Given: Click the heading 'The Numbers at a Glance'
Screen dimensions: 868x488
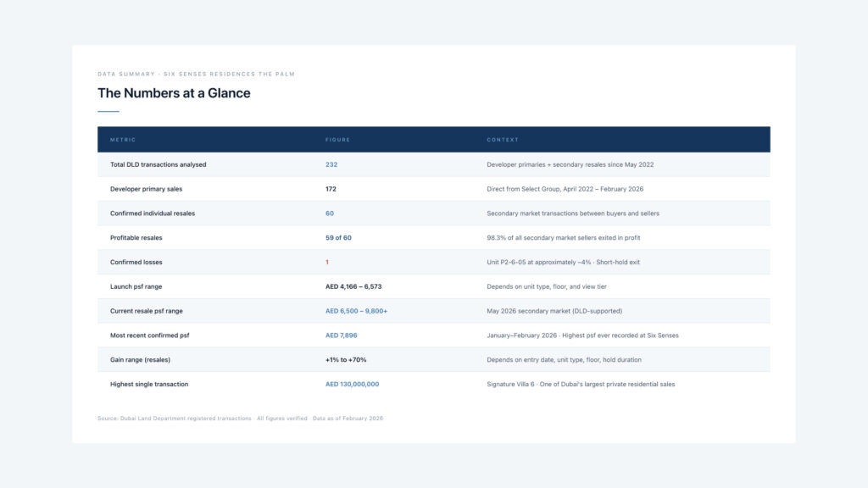Looking at the screenshot, I should pyautogui.click(x=174, y=93).
